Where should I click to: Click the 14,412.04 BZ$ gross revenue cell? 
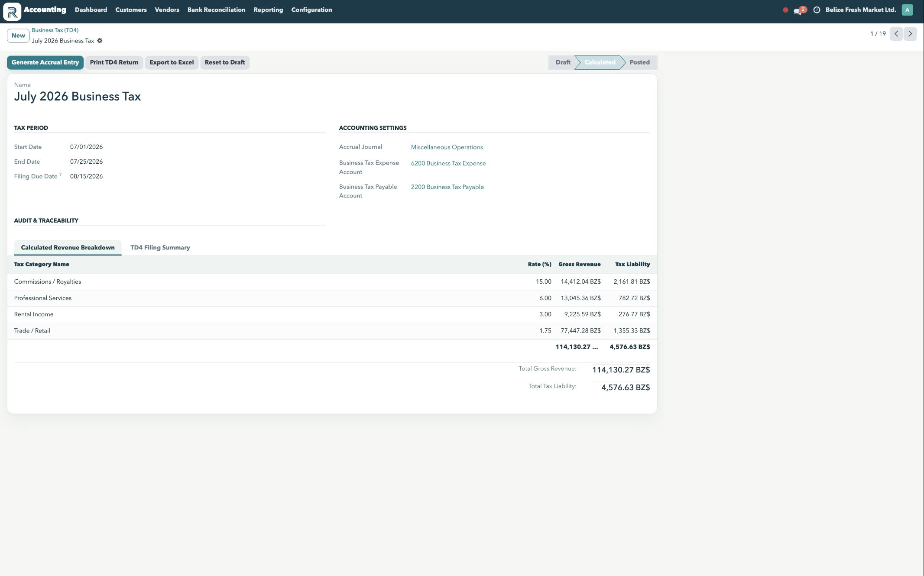click(x=580, y=282)
